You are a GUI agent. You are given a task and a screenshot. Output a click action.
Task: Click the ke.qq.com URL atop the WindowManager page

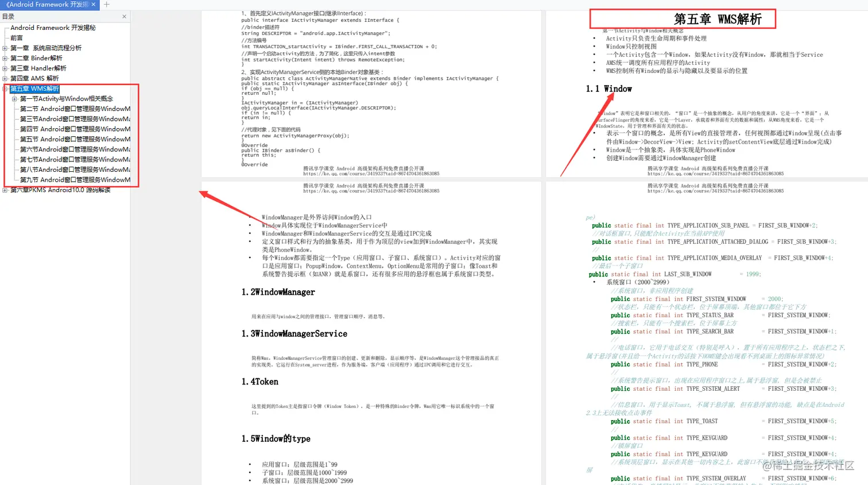[x=371, y=191]
